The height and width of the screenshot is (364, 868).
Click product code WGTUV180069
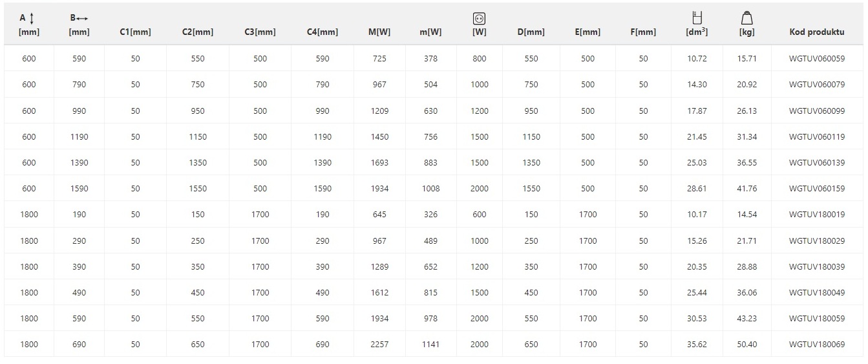[816, 345]
